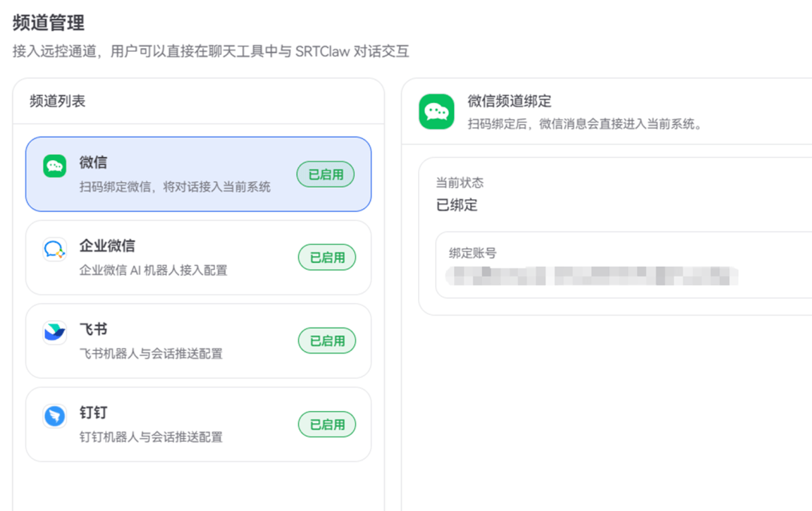The width and height of the screenshot is (812, 511).
Task: Click the 钉钉 channel icon
Action: pos(55,416)
